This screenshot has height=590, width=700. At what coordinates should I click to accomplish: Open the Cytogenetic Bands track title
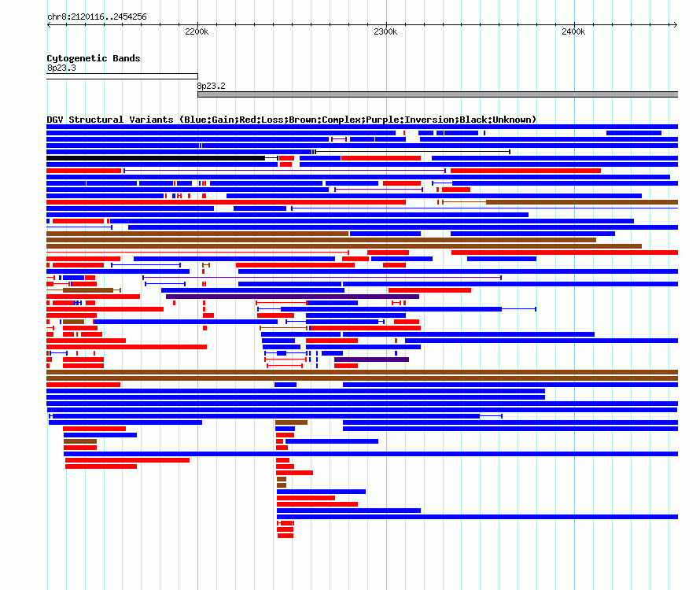(94, 58)
